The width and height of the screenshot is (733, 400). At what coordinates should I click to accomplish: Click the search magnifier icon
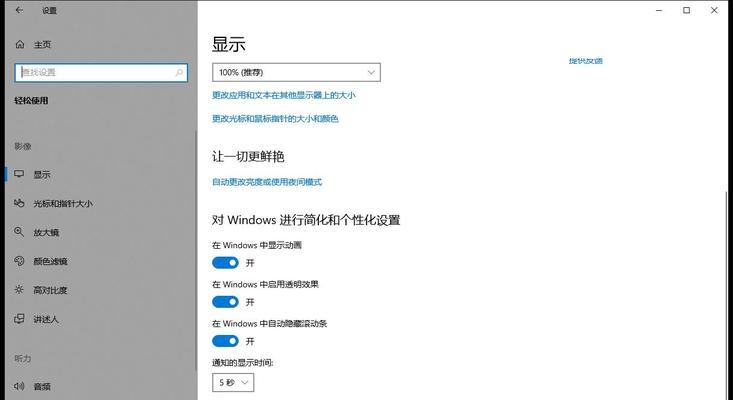[179, 72]
